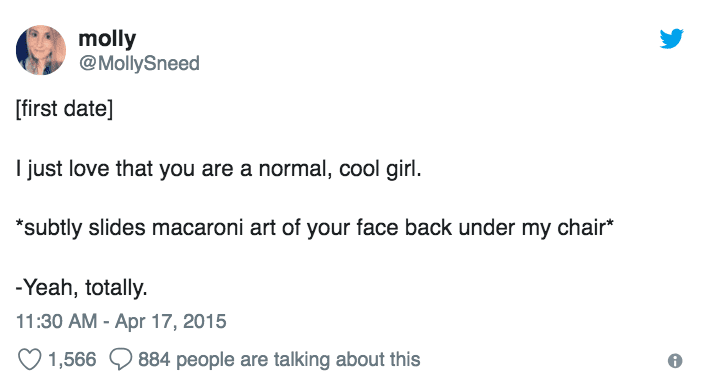This screenshot has height=383, width=706.
Task: Click the macaroni art line of the tweet
Action: pos(314,227)
